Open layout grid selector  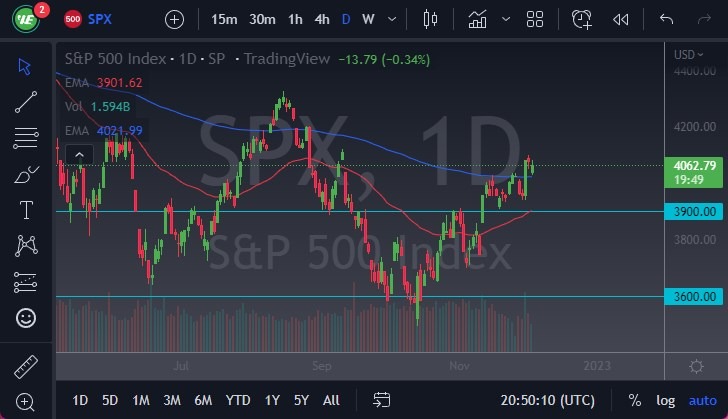tap(535, 20)
